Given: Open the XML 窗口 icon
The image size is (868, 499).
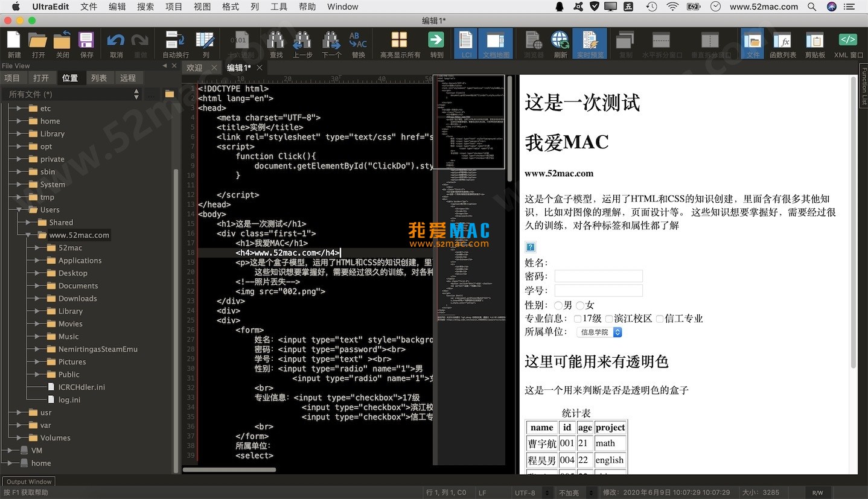Looking at the screenshot, I should (848, 40).
